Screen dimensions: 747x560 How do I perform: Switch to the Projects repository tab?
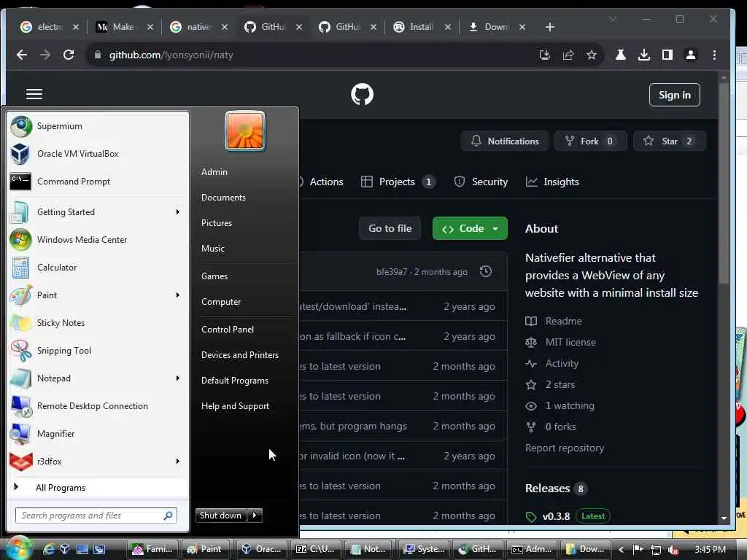[398, 182]
